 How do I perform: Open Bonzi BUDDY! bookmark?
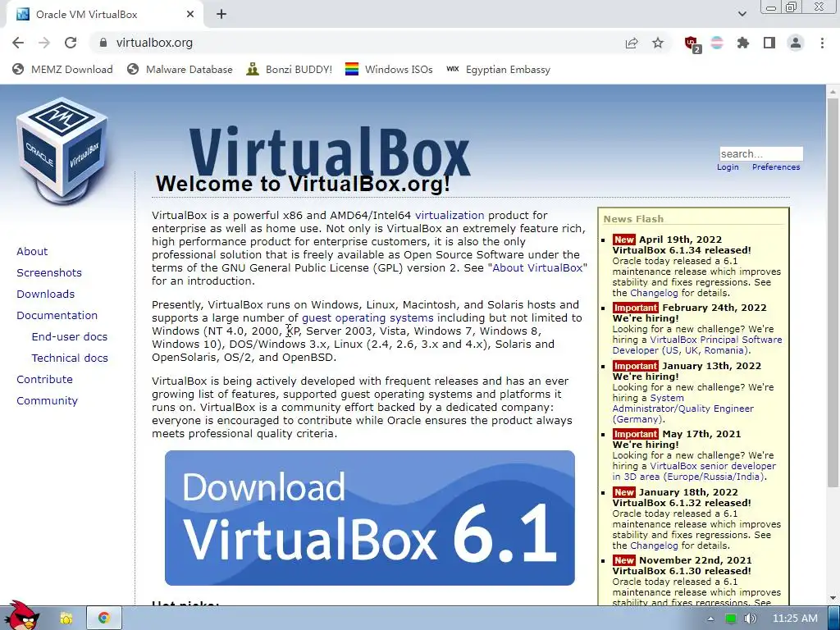(290, 70)
